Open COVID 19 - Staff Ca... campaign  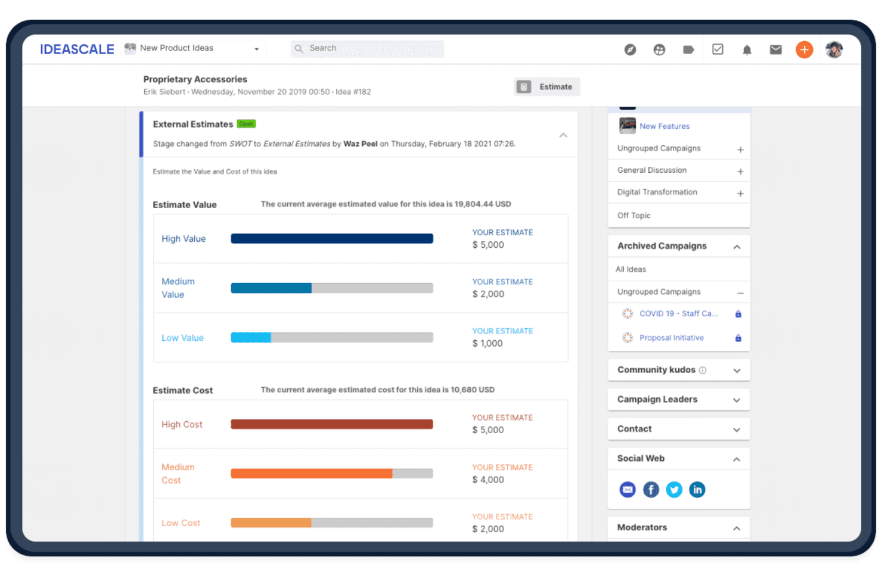pyautogui.click(x=678, y=313)
